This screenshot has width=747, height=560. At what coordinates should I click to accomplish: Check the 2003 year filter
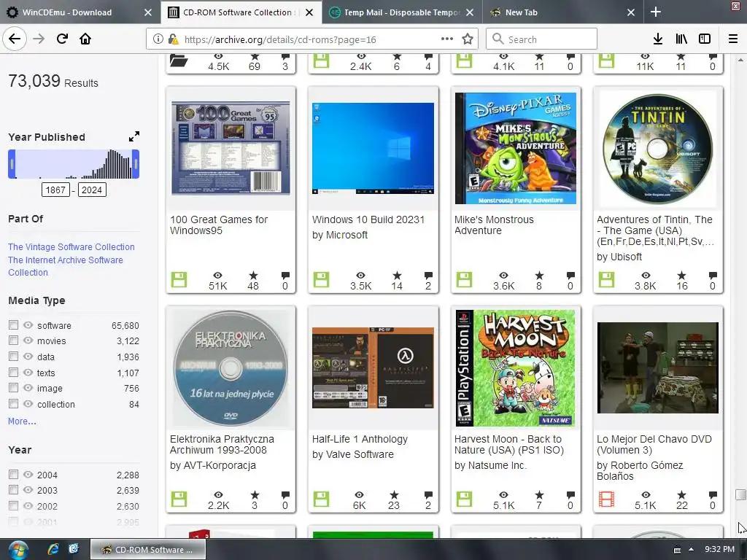(13, 489)
